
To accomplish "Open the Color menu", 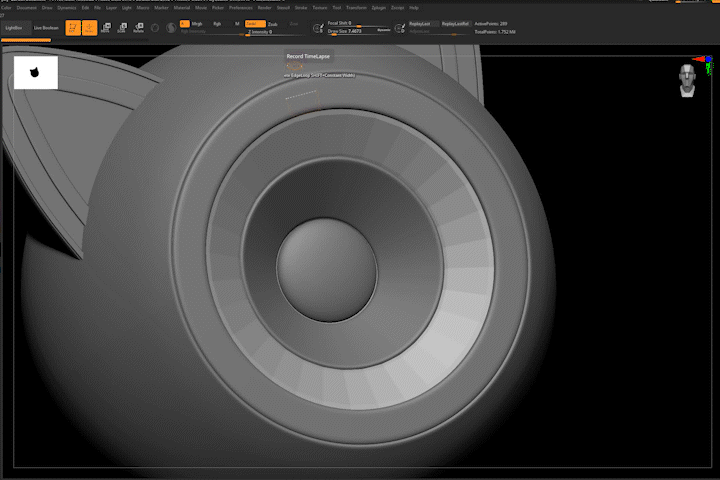I will [6, 8].
